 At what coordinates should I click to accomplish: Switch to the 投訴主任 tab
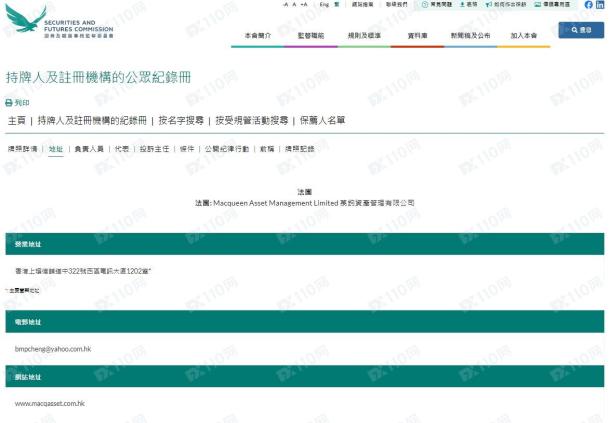154,149
